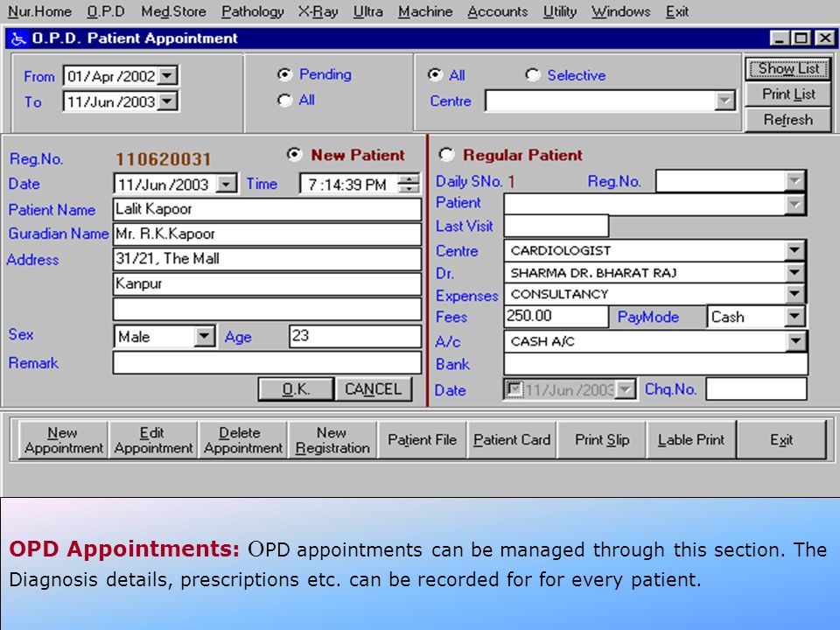This screenshot has height=630, width=840.
Task: Confirm with the O.K. button
Action: [296, 388]
